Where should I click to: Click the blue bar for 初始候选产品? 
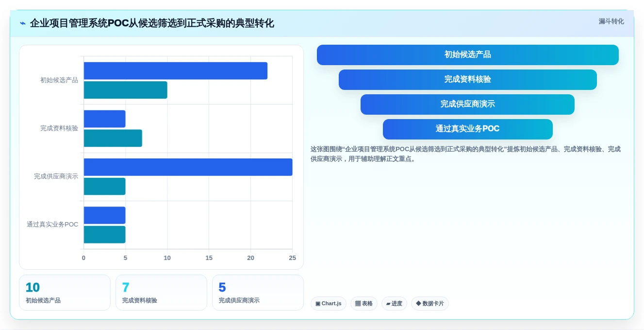click(175, 71)
